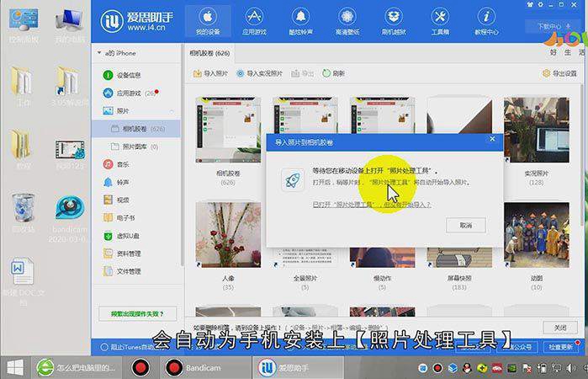This screenshot has width=588, height=379.
Task: Open the 高清壁纸 wallpaper section
Action: tap(347, 22)
